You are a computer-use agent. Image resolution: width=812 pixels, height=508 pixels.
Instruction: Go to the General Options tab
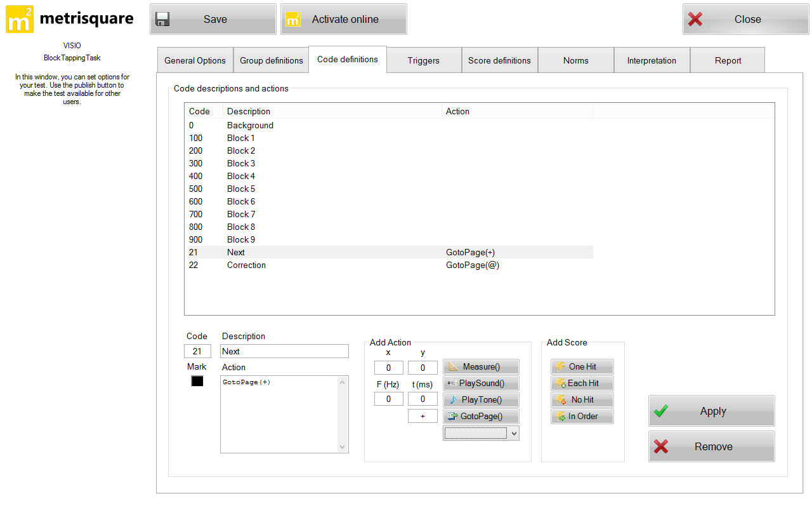[195, 60]
